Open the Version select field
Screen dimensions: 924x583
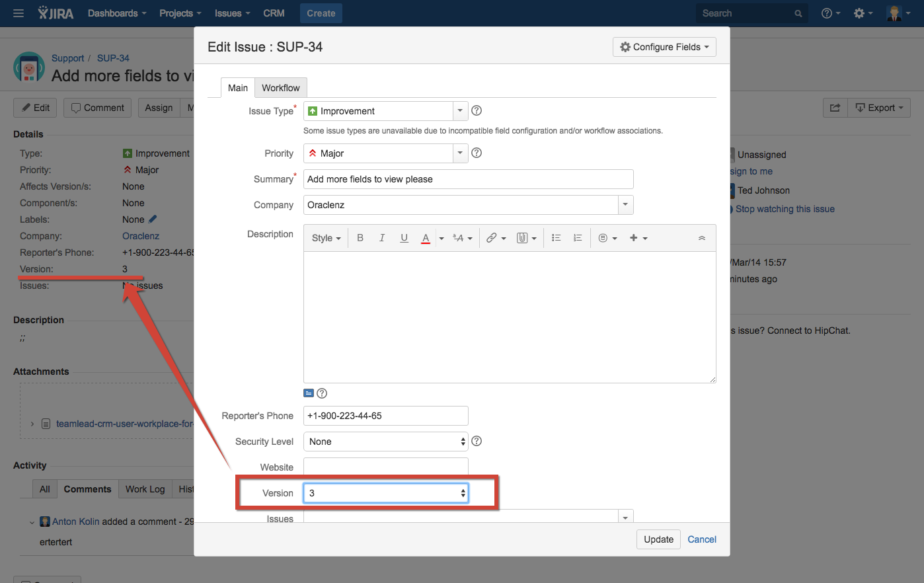coord(386,493)
